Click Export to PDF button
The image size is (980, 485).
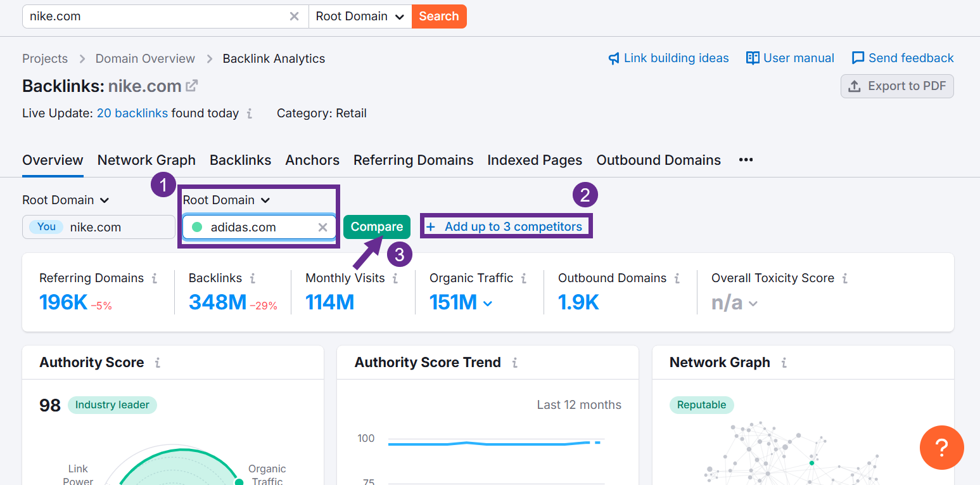(897, 86)
